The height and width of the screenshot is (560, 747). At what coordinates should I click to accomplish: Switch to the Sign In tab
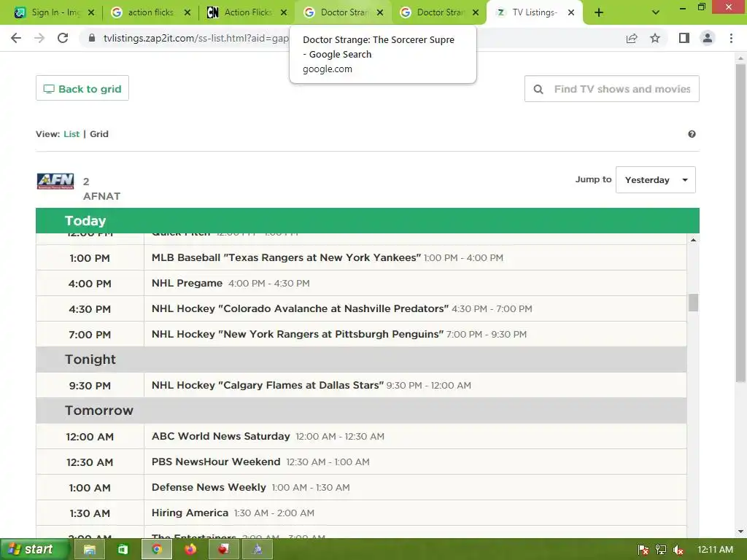(x=53, y=12)
